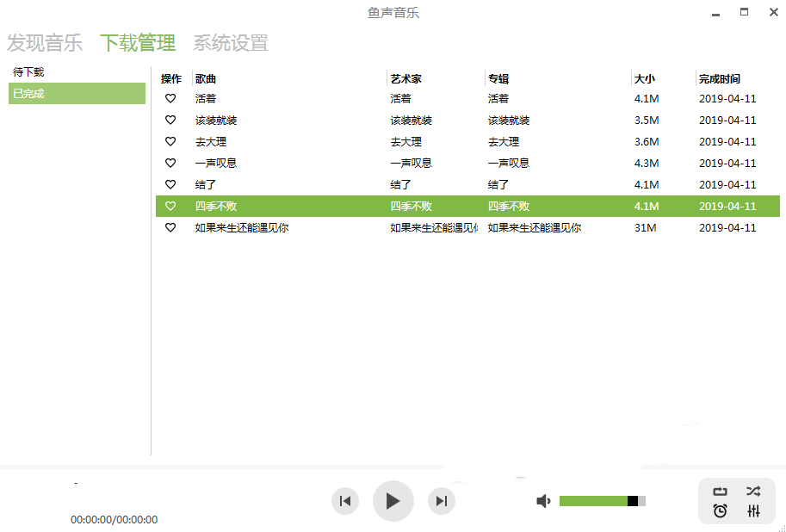Image resolution: width=786 pixels, height=532 pixels.
Task: Sort by 歌曲 column header
Action: coord(206,78)
